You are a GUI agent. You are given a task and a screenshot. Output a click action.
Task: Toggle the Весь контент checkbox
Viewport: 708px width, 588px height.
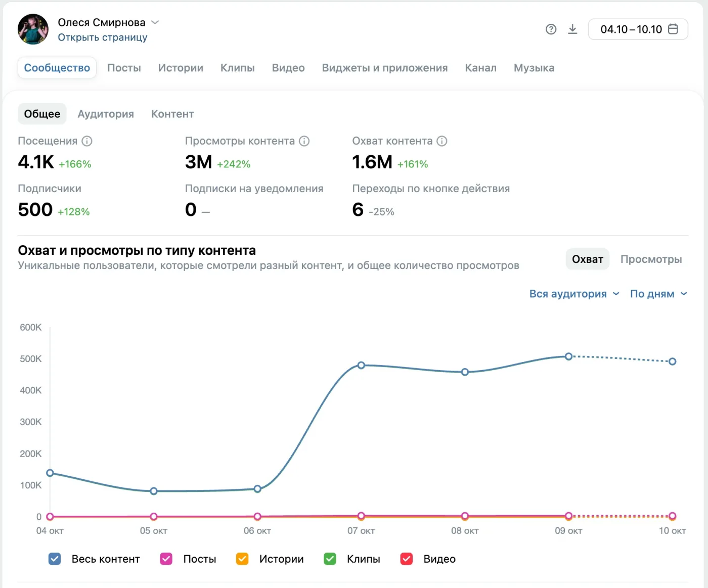click(55, 559)
